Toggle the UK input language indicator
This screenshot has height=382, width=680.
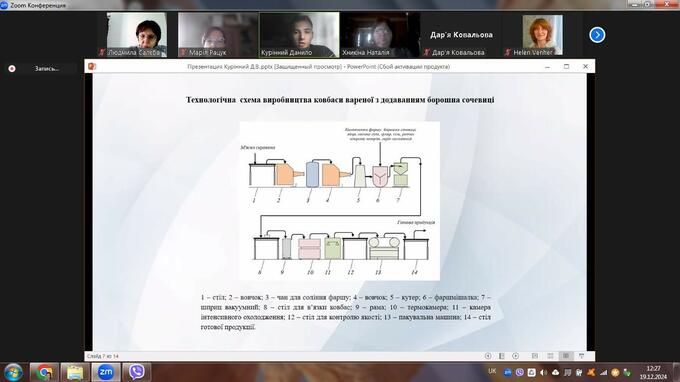492,371
